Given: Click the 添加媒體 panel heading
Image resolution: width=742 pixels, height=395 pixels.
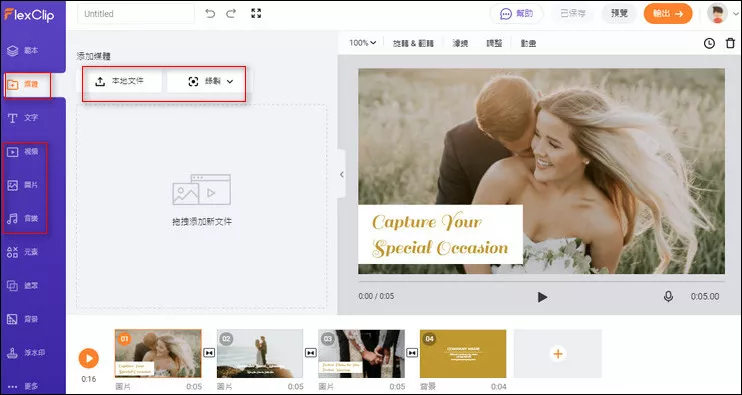Looking at the screenshot, I should [x=93, y=56].
